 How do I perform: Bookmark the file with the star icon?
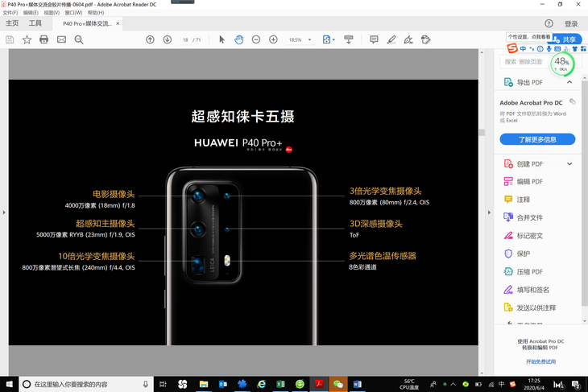point(27,39)
